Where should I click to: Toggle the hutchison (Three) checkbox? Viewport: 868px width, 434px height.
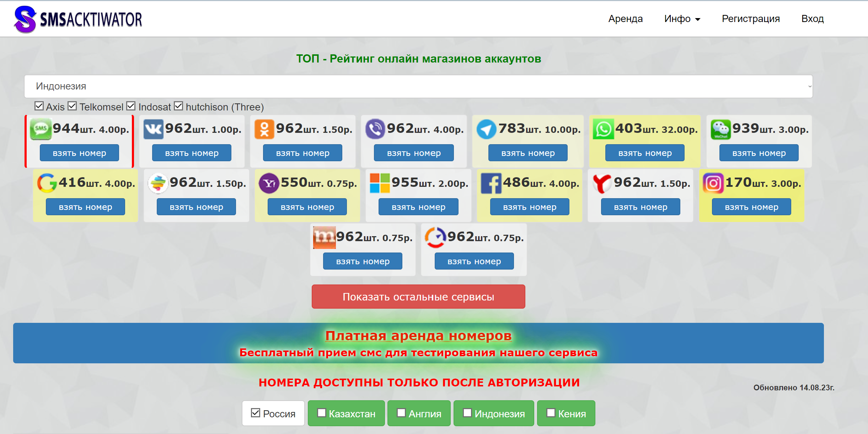178,106
